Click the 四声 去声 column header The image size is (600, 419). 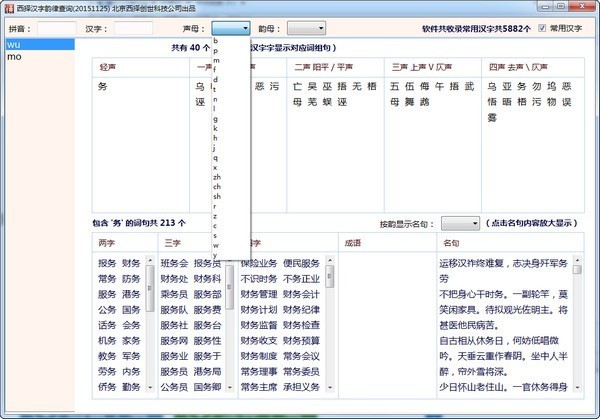[x=533, y=67]
